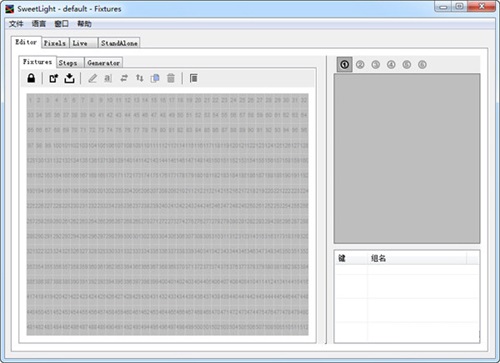This screenshot has height=363, width=500.
Task: Click the import download-arrow icon
Action: point(69,78)
